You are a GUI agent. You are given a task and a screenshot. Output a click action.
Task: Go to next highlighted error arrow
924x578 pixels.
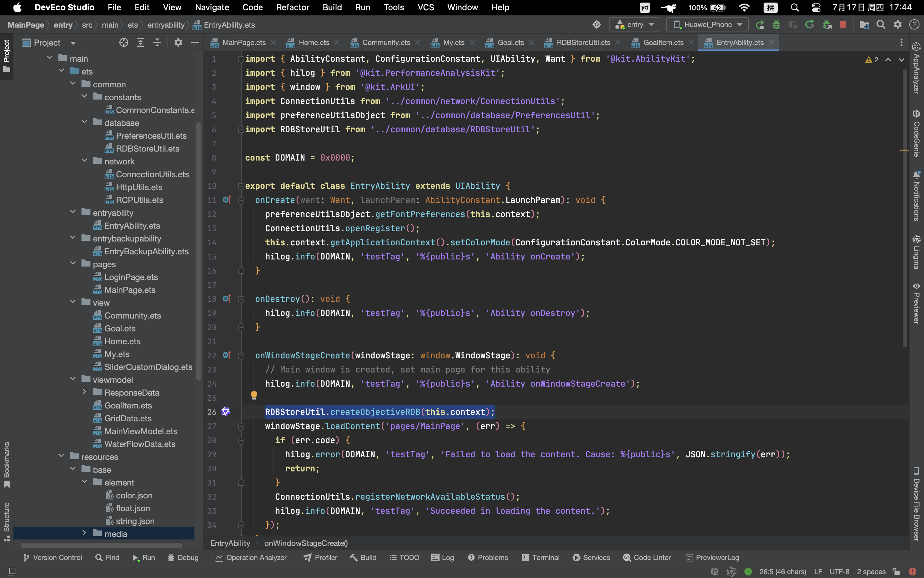pyautogui.click(x=902, y=60)
